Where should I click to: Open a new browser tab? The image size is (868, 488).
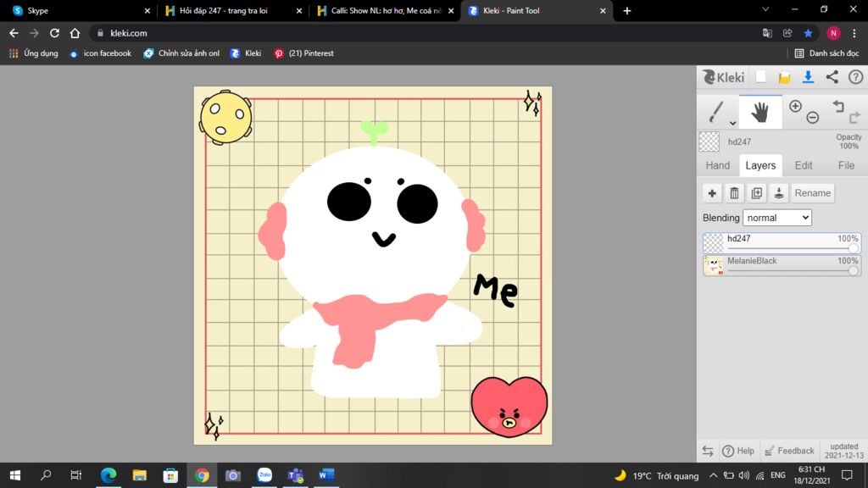(626, 10)
